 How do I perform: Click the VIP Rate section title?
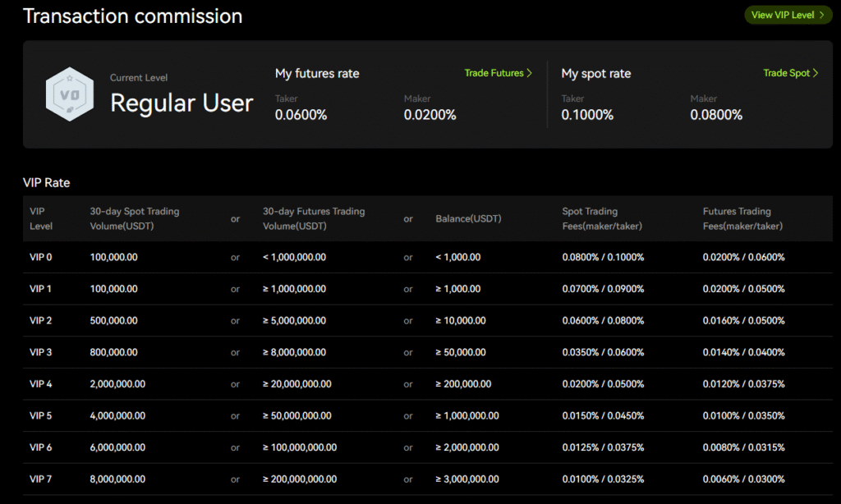[45, 182]
